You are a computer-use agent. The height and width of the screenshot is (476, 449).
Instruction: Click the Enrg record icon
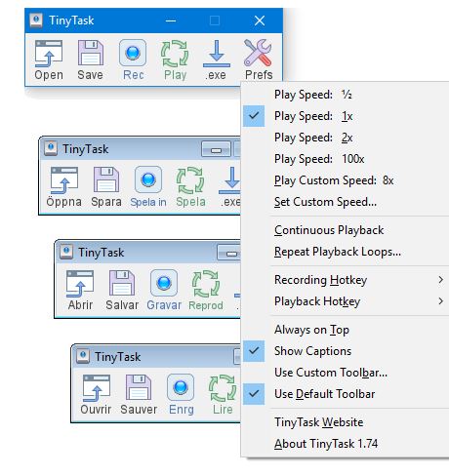coord(181,387)
